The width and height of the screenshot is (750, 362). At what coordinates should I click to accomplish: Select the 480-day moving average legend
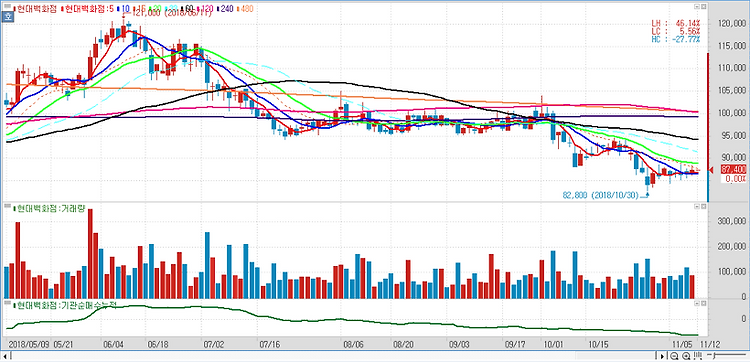pos(245,9)
